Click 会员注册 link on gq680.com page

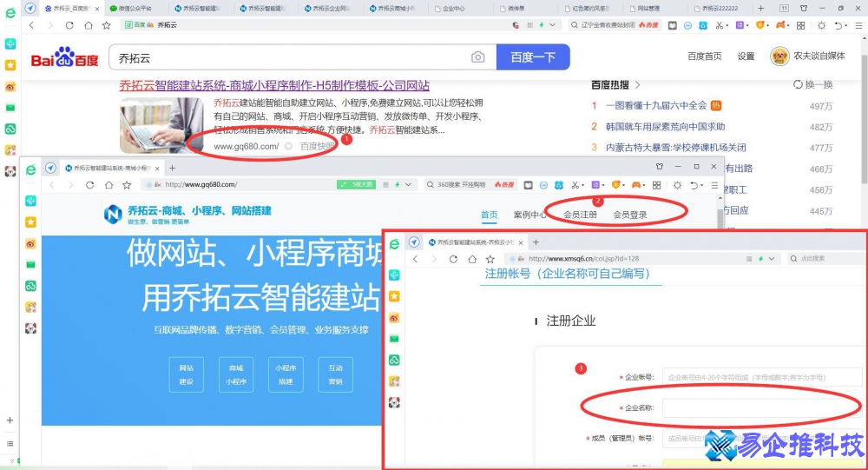(x=580, y=215)
